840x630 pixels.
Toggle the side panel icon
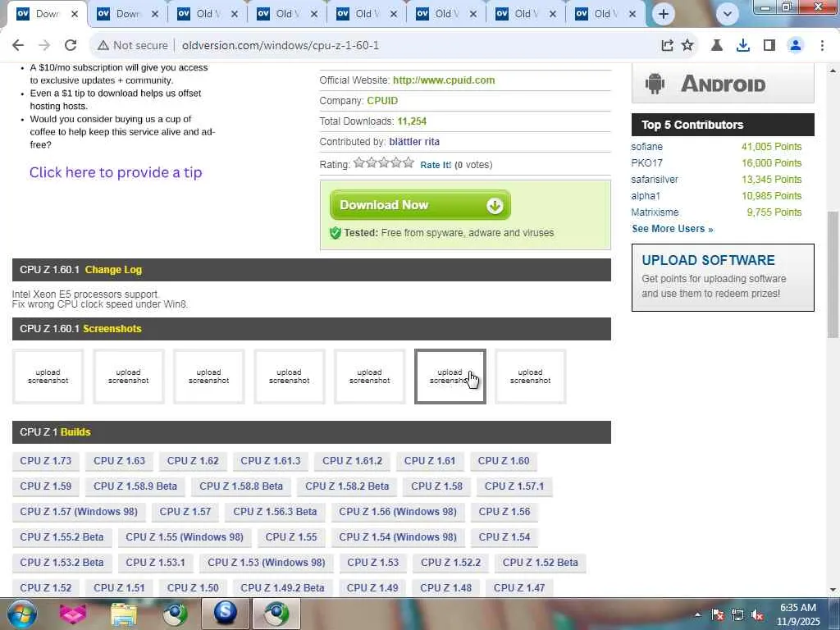(769, 46)
